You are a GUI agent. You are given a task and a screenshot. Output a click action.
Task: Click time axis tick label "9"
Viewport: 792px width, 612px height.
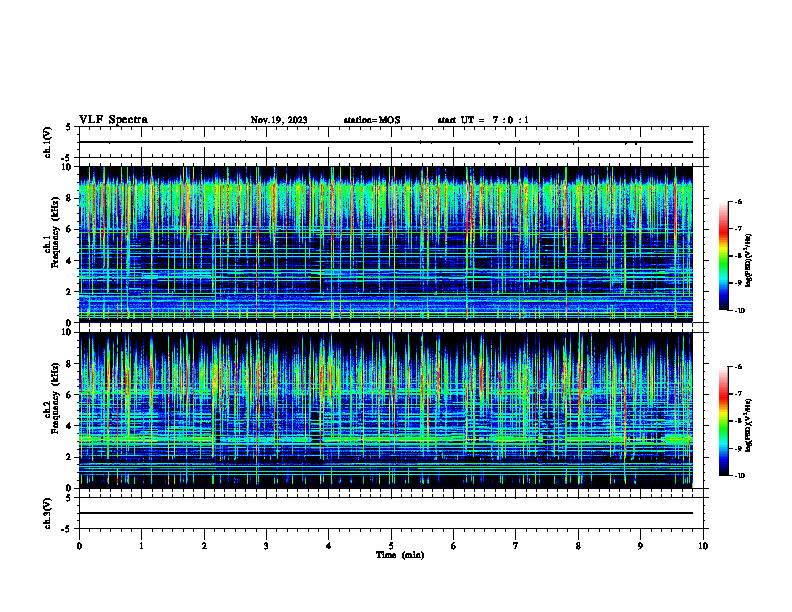pyautogui.click(x=640, y=546)
